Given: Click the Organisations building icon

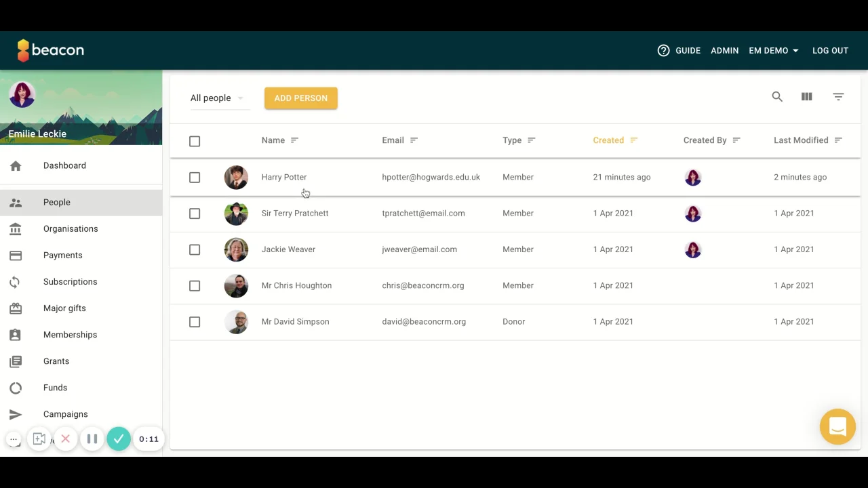Looking at the screenshot, I should [16, 228].
